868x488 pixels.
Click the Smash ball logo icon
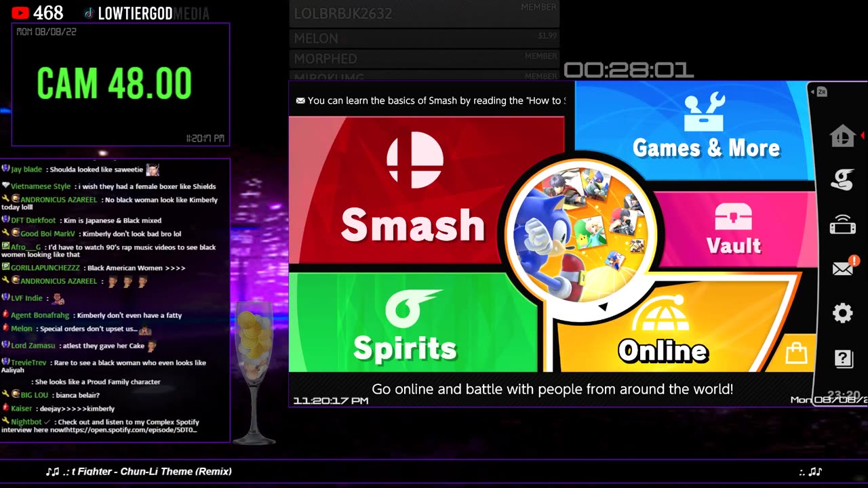pyautogui.click(x=415, y=160)
